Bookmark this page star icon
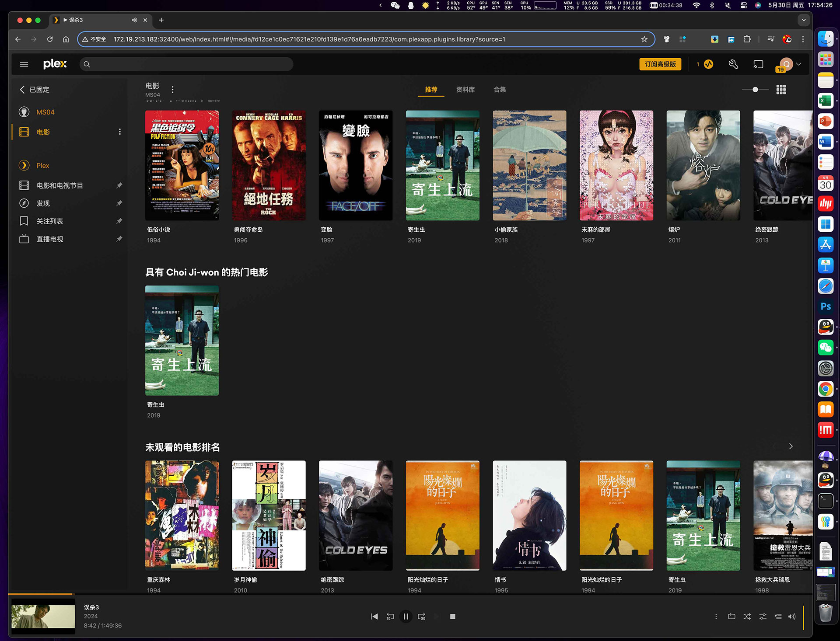This screenshot has height=641, width=840. [x=644, y=39]
